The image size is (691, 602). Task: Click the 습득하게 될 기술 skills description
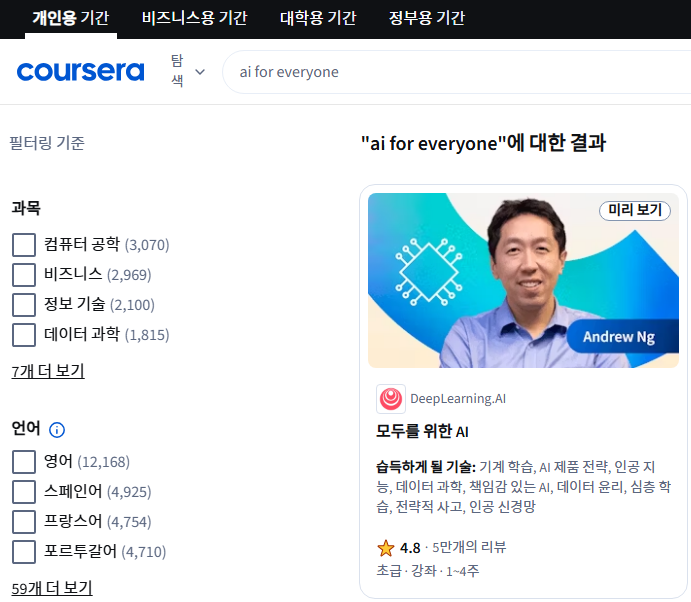(x=524, y=487)
